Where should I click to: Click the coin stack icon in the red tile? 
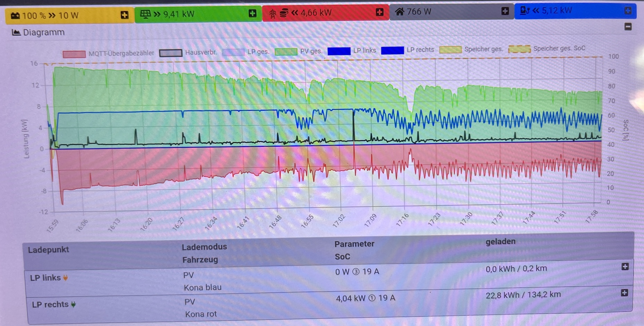coord(284,13)
